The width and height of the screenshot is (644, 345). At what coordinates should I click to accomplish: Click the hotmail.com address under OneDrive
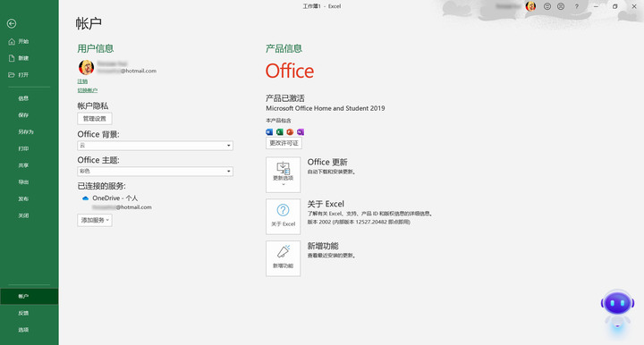point(122,207)
